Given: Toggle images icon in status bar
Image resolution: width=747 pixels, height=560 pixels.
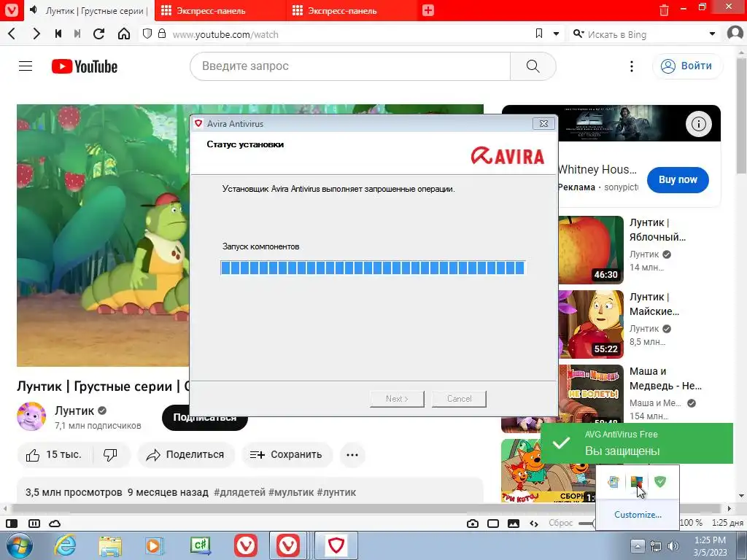Looking at the screenshot, I should pyautogui.click(x=514, y=524).
